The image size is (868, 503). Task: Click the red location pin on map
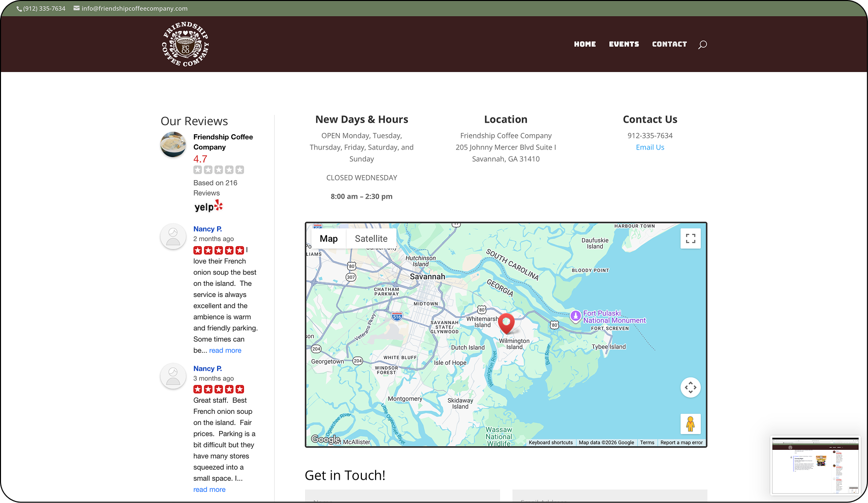[506, 323]
